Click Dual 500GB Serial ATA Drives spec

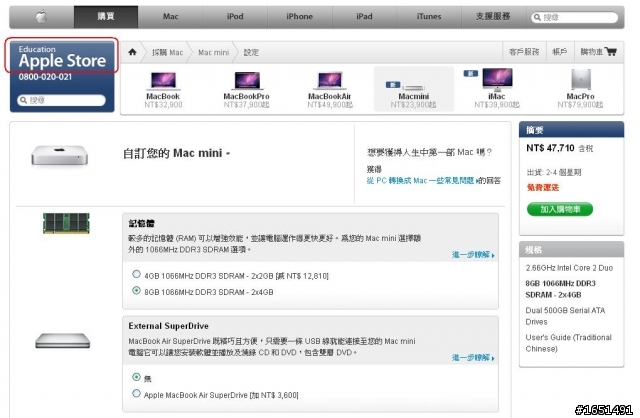tap(565, 316)
